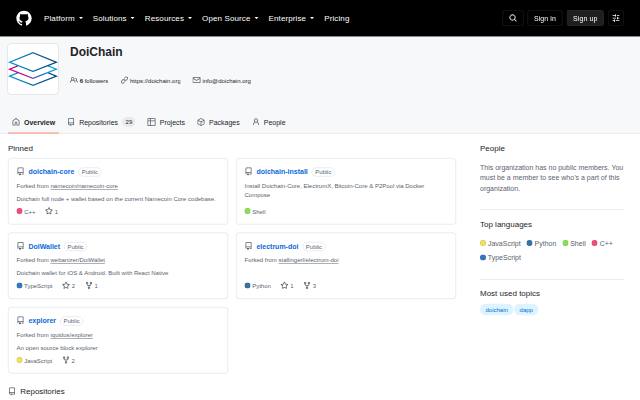This screenshot has height=400, width=640.
Task: Click the star icon on electrum-doi card
Action: (x=284, y=285)
